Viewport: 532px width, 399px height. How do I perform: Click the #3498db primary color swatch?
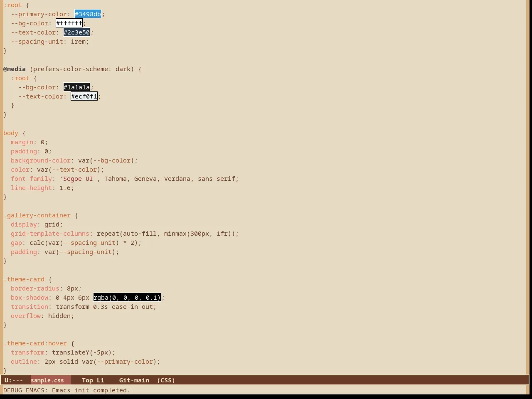[x=88, y=14]
